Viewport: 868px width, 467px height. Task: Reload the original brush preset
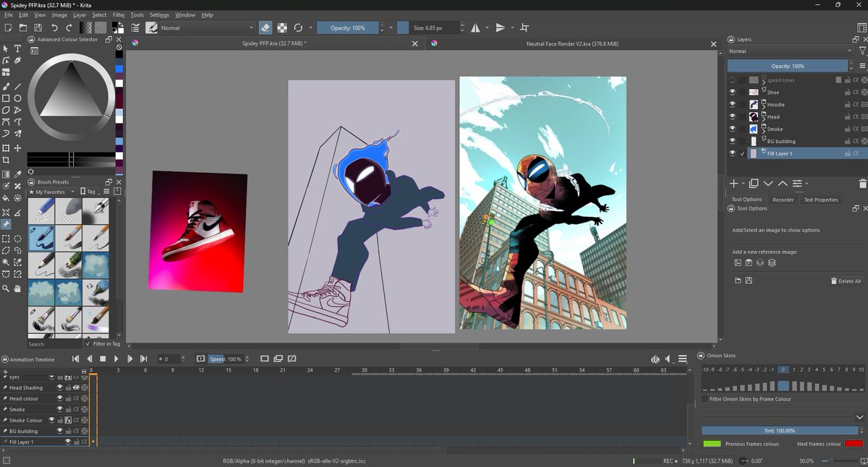[298, 27]
